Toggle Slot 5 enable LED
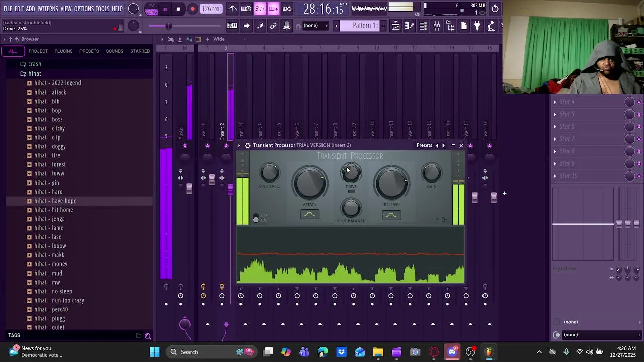644x362 pixels. pos(639,114)
